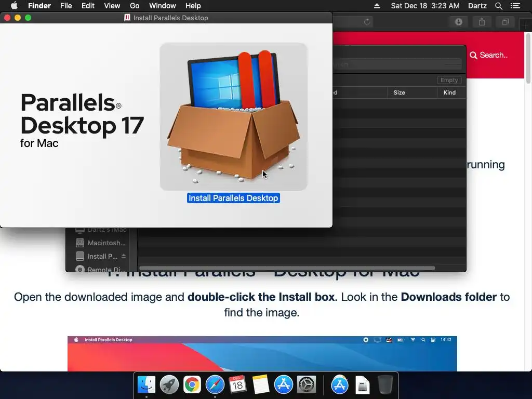Click the web page vertical scrollbar
The height and width of the screenshot is (399, 532).
528,58
